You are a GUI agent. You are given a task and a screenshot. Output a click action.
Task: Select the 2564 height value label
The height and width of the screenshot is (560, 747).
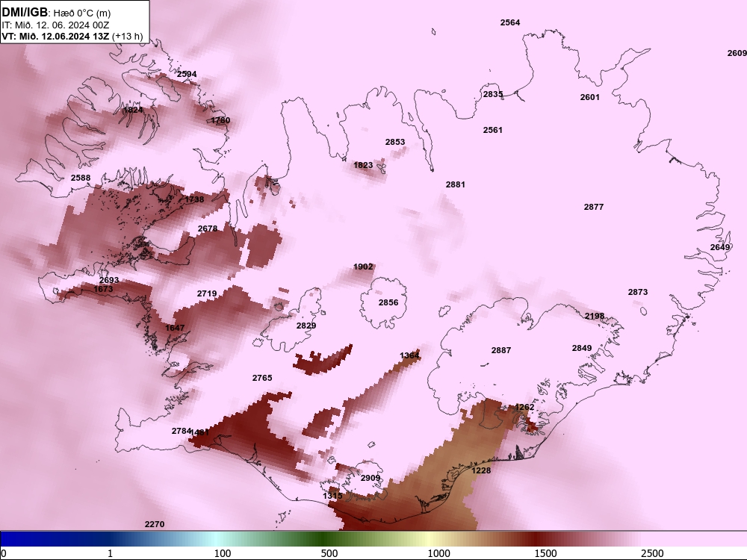tap(509, 22)
